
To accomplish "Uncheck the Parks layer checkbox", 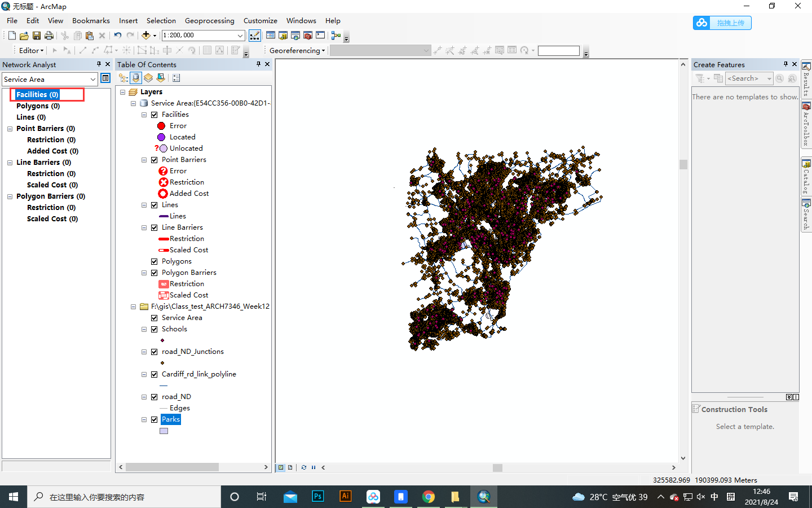I will coord(154,419).
